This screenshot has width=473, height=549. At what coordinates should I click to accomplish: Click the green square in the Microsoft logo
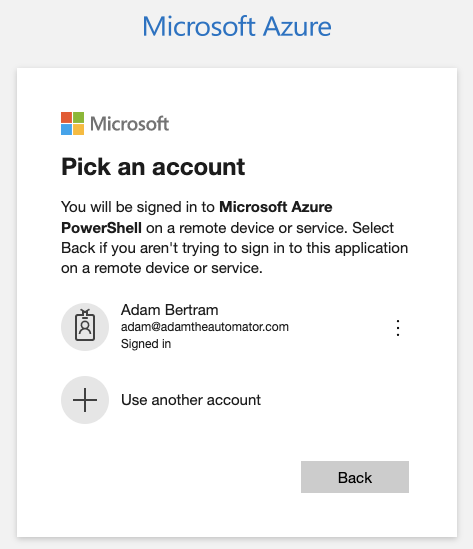(78, 117)
